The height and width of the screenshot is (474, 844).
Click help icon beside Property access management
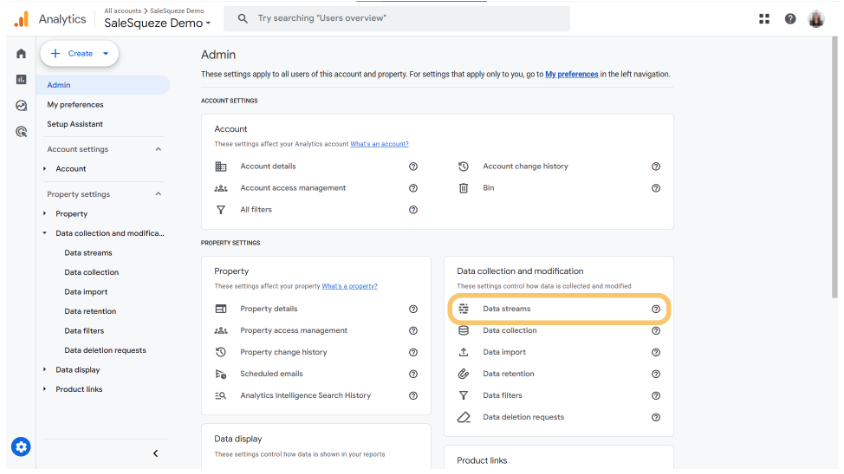point(413,330)
